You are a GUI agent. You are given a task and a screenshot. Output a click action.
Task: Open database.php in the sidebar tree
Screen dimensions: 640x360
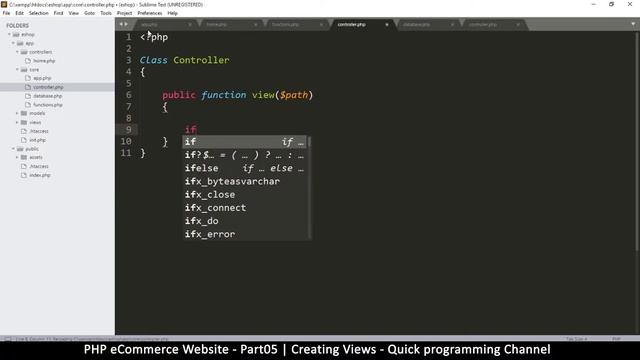48,96
